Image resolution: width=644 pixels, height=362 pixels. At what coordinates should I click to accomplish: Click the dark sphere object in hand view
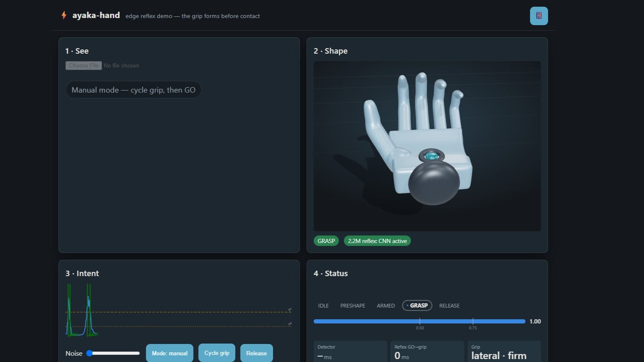tap(434, 182)
